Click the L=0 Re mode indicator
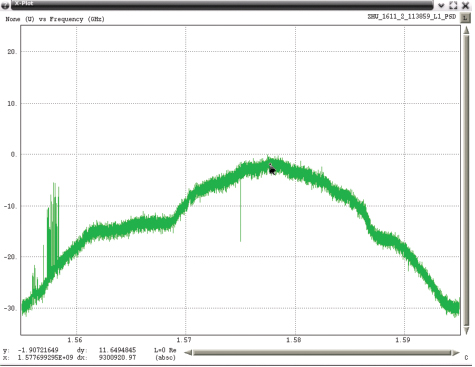475x367 pixels. [x=165, y=350]
